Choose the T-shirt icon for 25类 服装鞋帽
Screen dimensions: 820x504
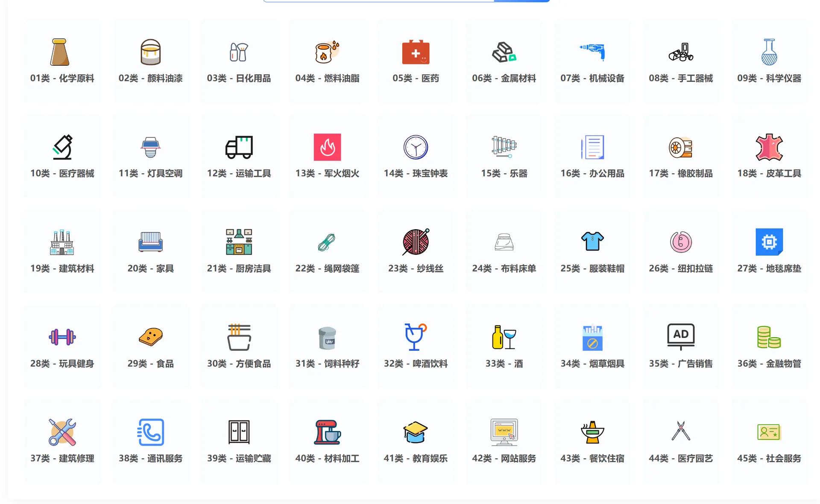592,242
